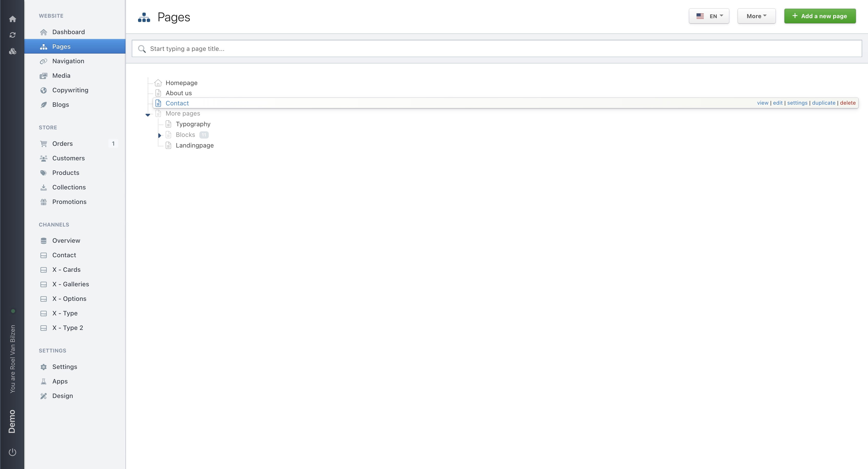The width and height of the screenshot is (868, 469).
Task: Click the blocks icon in the dark sidebar
Action: [x=12, y=51]
